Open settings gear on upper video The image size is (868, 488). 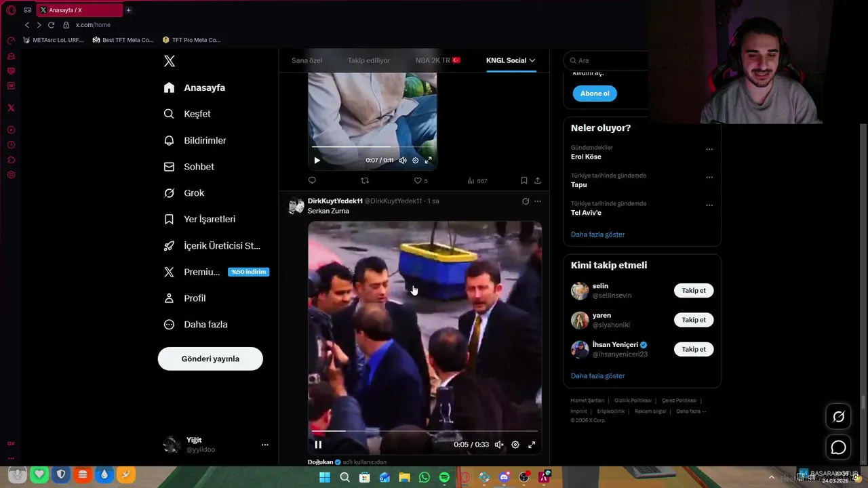pos(416,161)
